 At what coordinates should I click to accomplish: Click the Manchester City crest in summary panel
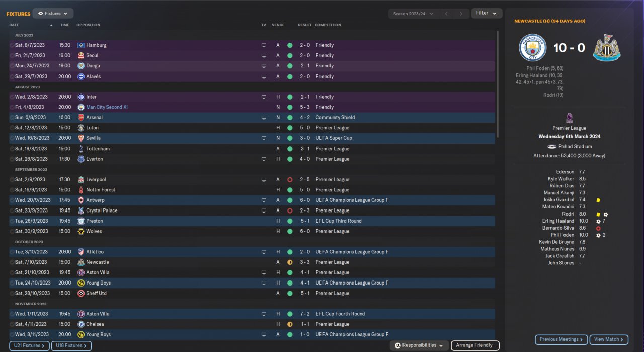[532, 48]
